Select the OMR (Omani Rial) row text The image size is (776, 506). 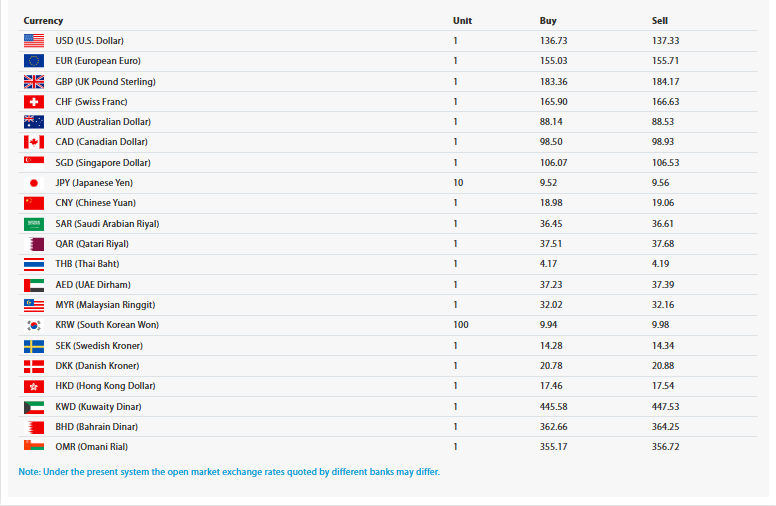92,447
